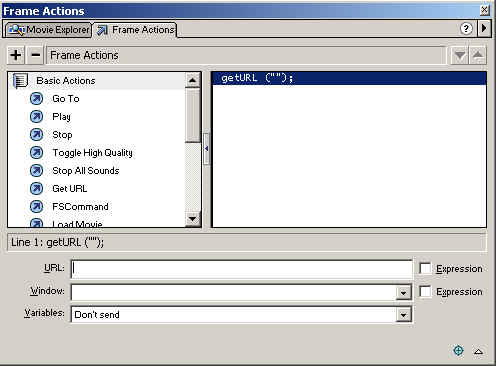496x366 pixels.
Task: Click the Basic Actions book icon
Action: (20, 81)
